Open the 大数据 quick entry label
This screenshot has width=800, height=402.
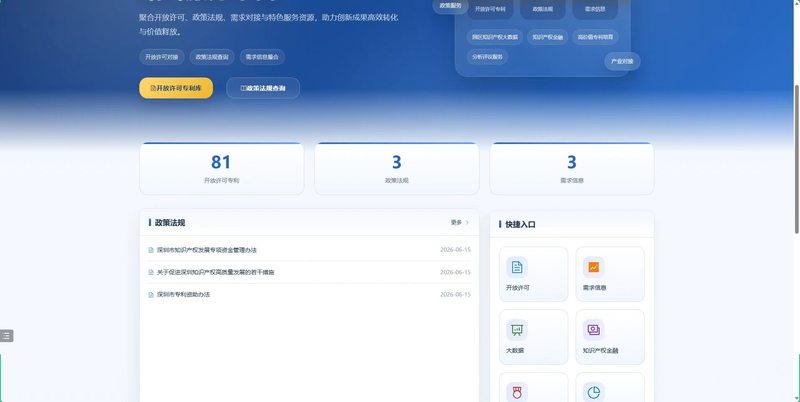(515, 350)
